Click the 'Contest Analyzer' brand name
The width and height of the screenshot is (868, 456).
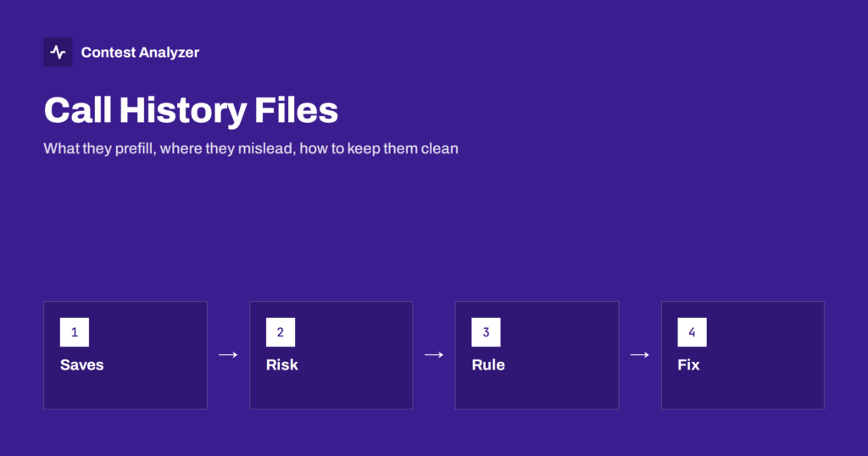[140, 52]
